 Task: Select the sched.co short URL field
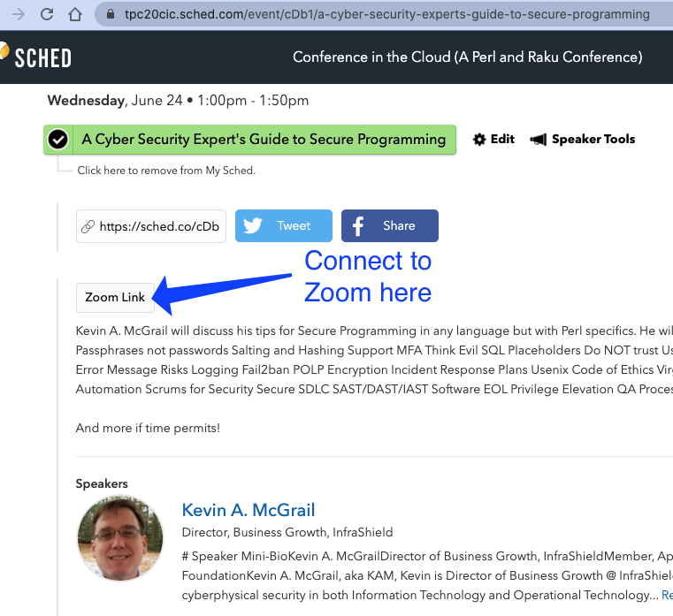(x=151, y=226)
